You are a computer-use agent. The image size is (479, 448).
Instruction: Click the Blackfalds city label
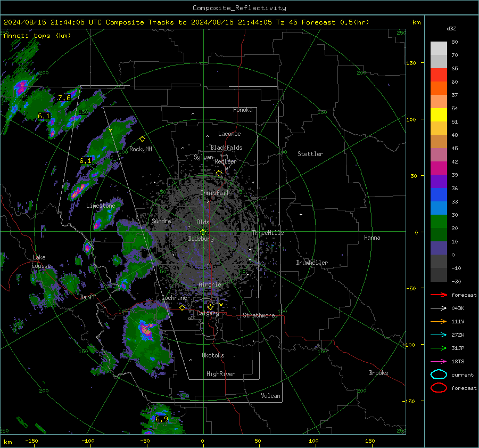[226, 148]
